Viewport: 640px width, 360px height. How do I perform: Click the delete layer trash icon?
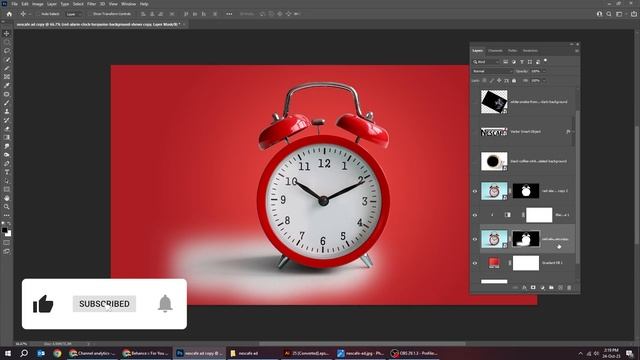569,288
